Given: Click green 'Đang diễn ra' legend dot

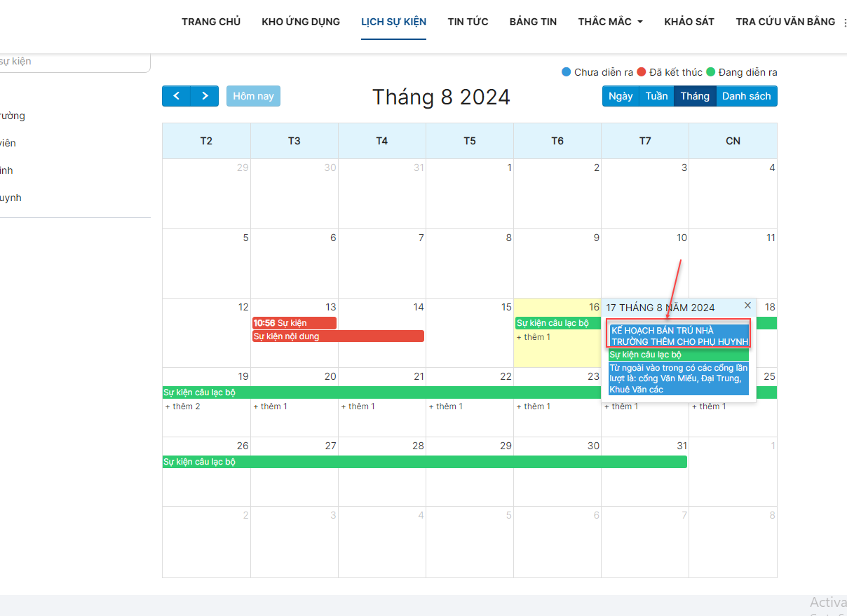Looking at the screenshot, I should 710,72.
